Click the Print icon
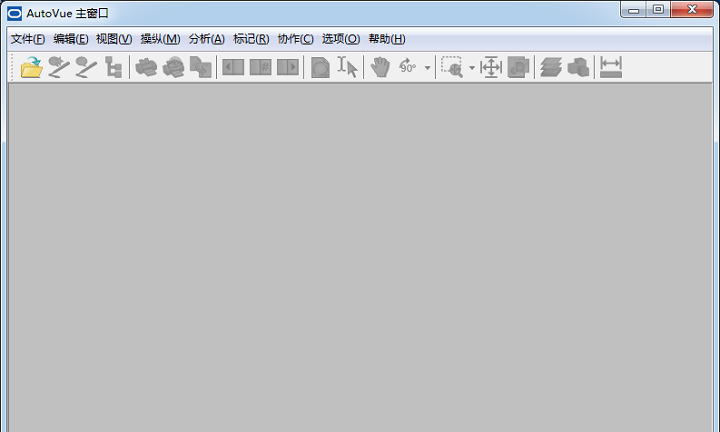Screen dimensions: 720x432 coord(146,67)
